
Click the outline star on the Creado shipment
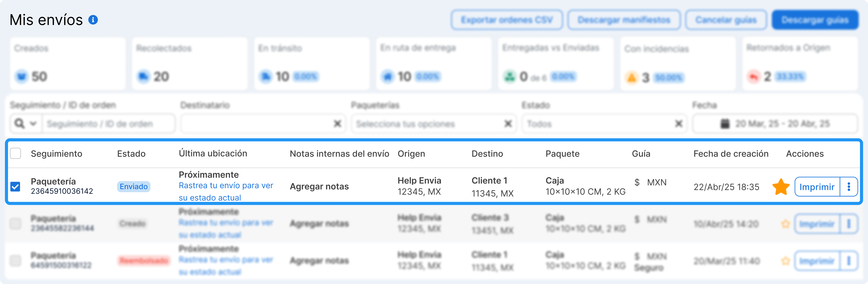click(785, 224)
